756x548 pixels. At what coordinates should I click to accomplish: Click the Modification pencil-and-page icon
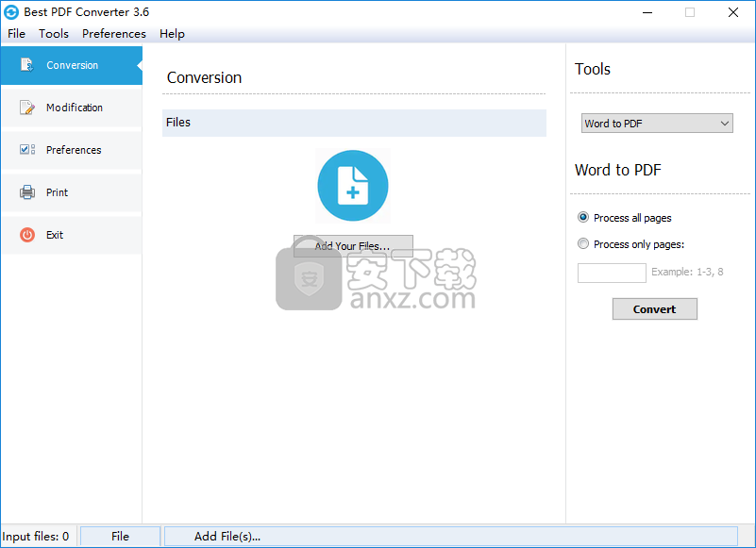27,108
